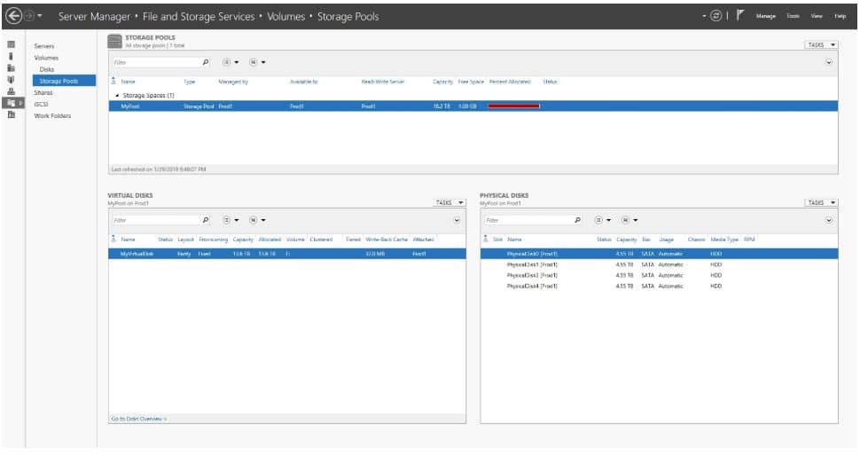Expand the Virtual Disks filter options chevron
Screen dimensions: 868x456
coord(457,220)
